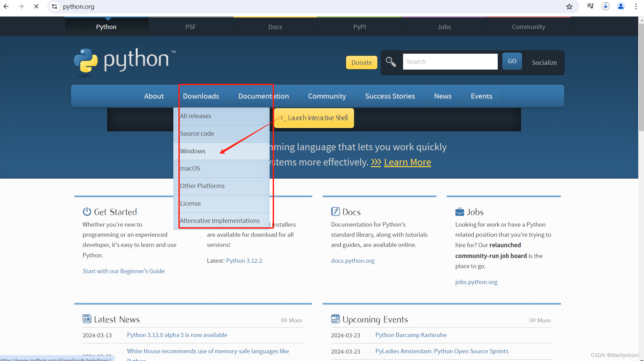Open PyLadies Amsterdam sprints event
Viewport: 644px width, 361px height.
[x=442, y=351]
